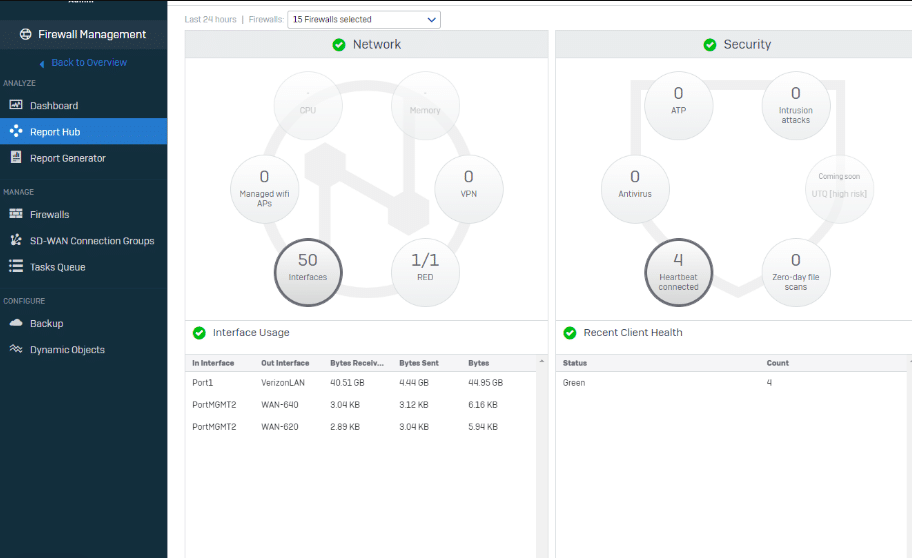
Task: Click the Network panel heading
Action: click(376, 44)
